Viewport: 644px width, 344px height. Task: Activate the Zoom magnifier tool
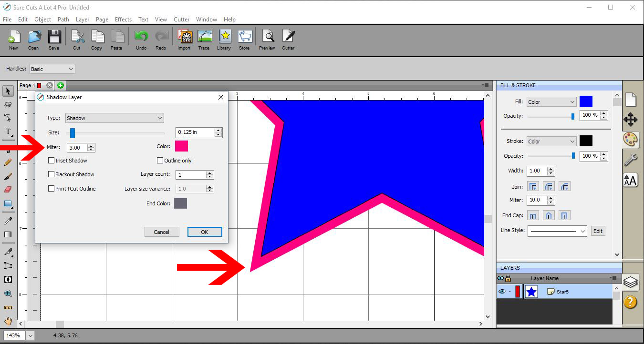tap(8, 293)
